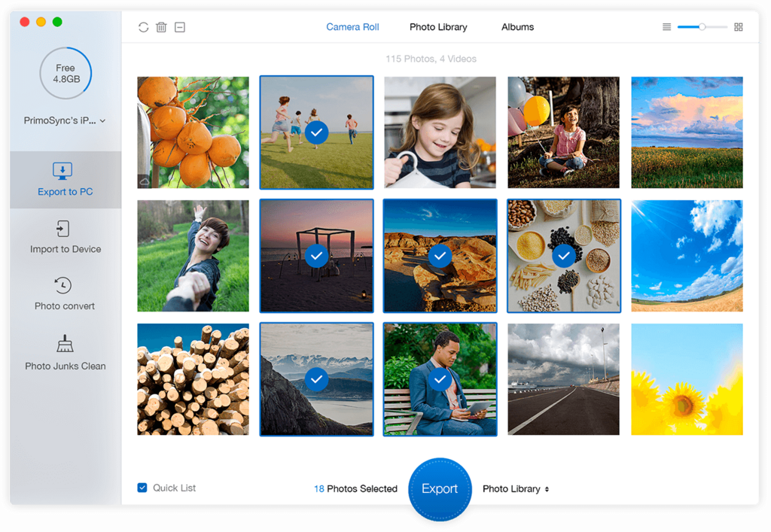
Task: Switch to list view layout
Action: pos(666,26)
